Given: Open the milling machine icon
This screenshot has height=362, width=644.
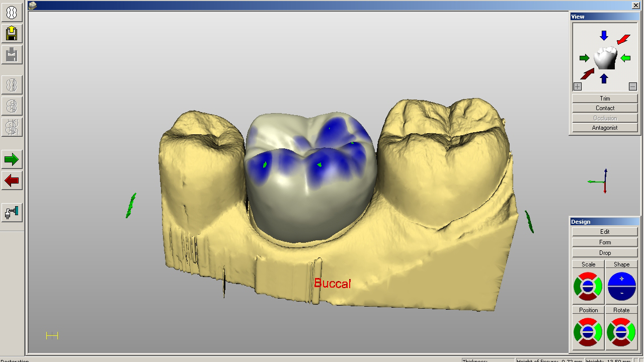Looking at the screenshot, I should [12, 212].
